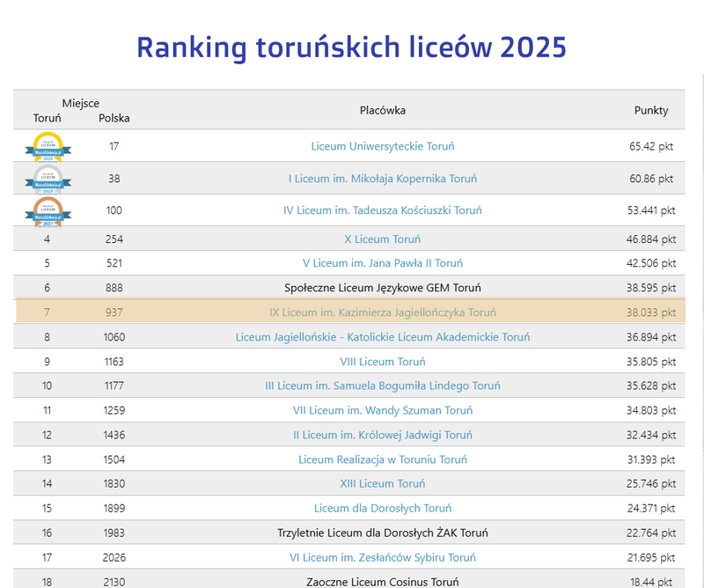The image size is (704, 588).
Task: Open I Liceum im. Mikołaja Kopernika link
Action: coord(383,179)
